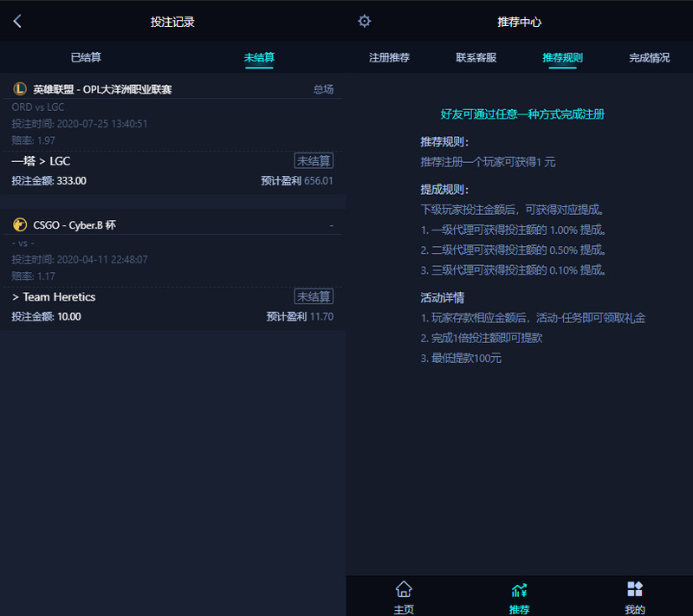
Task: Click the 二级代理 0.50% 提成 rule
Action: [x=513, y=250]
